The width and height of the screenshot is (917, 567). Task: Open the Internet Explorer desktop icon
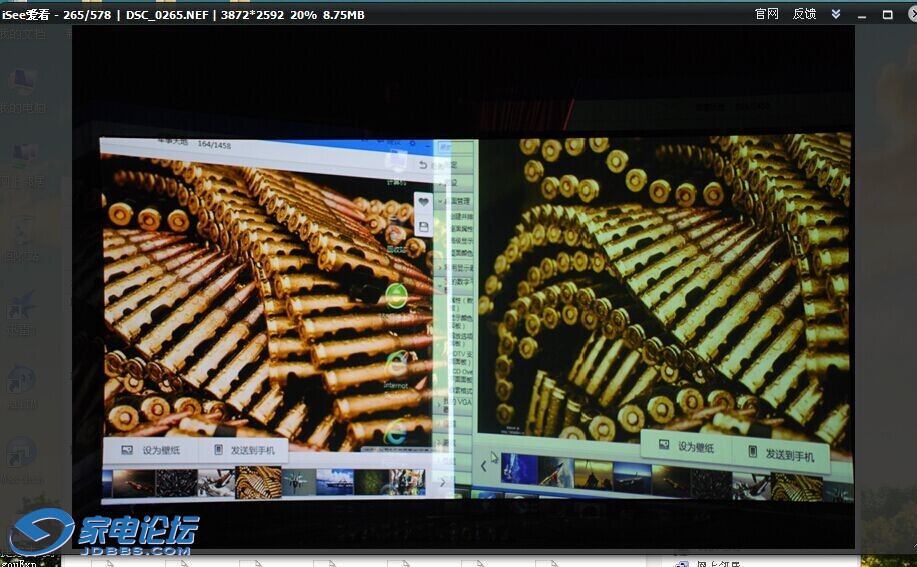tap(397, 362)
